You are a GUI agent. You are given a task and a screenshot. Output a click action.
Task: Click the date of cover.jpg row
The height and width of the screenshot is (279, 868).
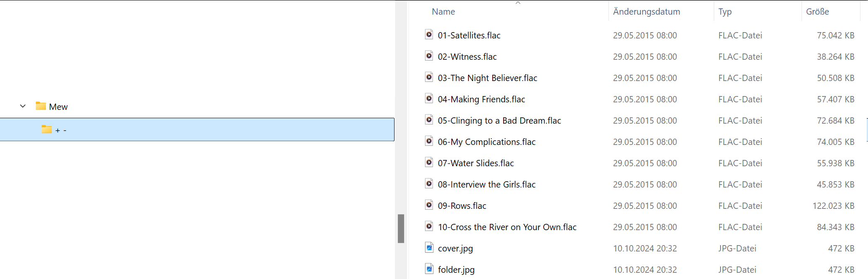(x=645, y=249)
